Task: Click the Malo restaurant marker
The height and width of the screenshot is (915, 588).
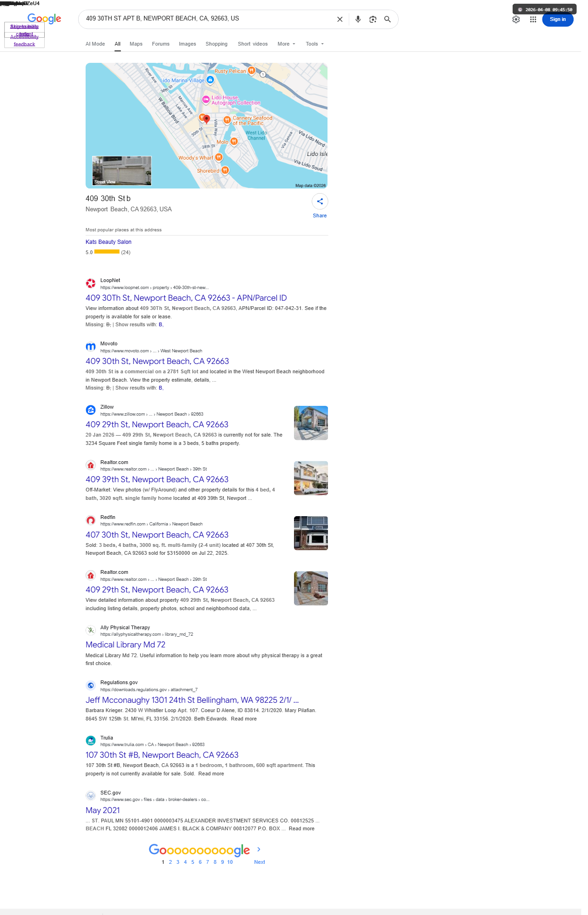Action: (x=234, y=141)
